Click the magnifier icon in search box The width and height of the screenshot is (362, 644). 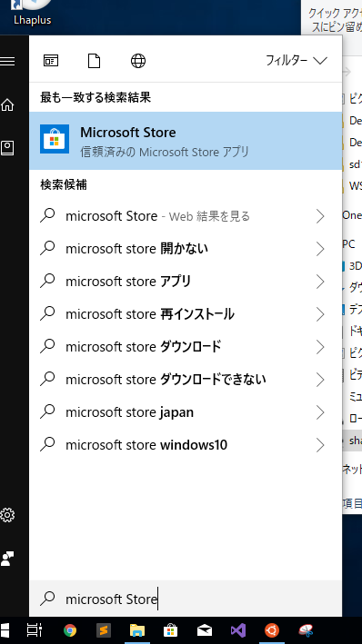tap(47, 599)
